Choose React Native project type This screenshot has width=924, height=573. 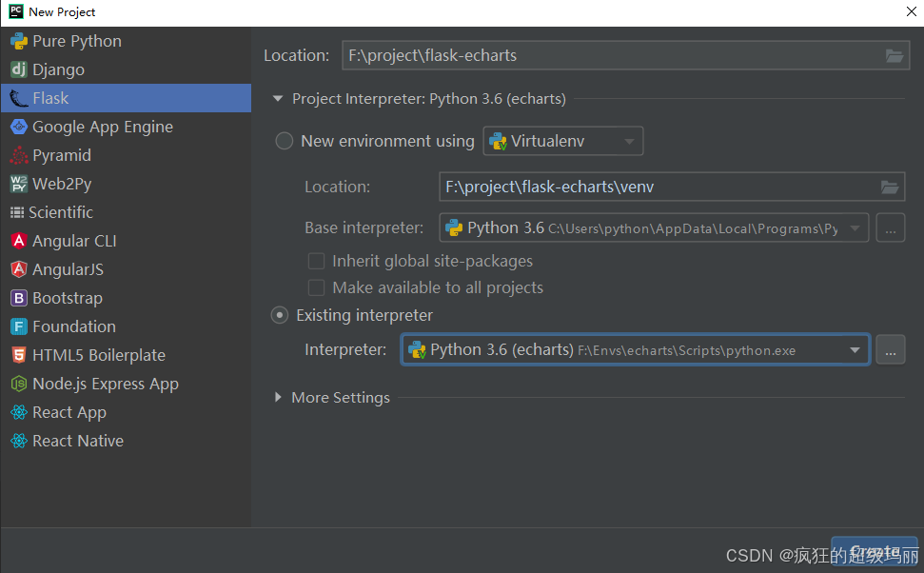[x=127, y=441]
